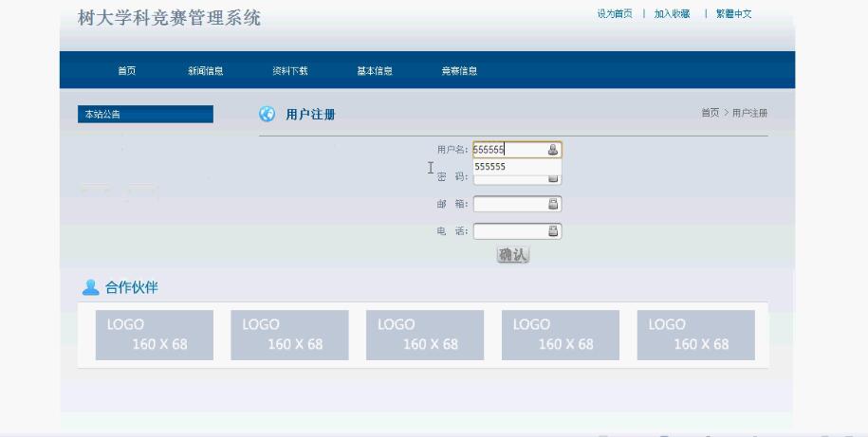Click the fifth partner LOGO thumbnail
Screen dimensions: 868x437
[x=696, y=335]
